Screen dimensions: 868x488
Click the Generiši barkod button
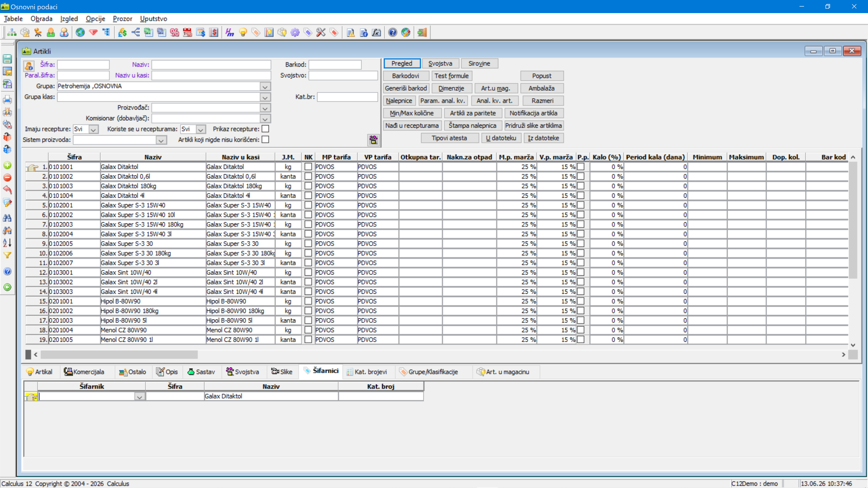406,88
